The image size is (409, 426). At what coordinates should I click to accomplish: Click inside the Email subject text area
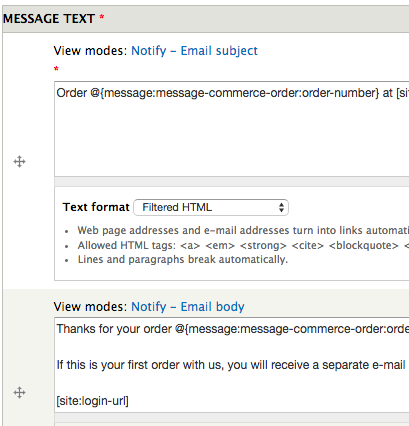tap(232, 129)
